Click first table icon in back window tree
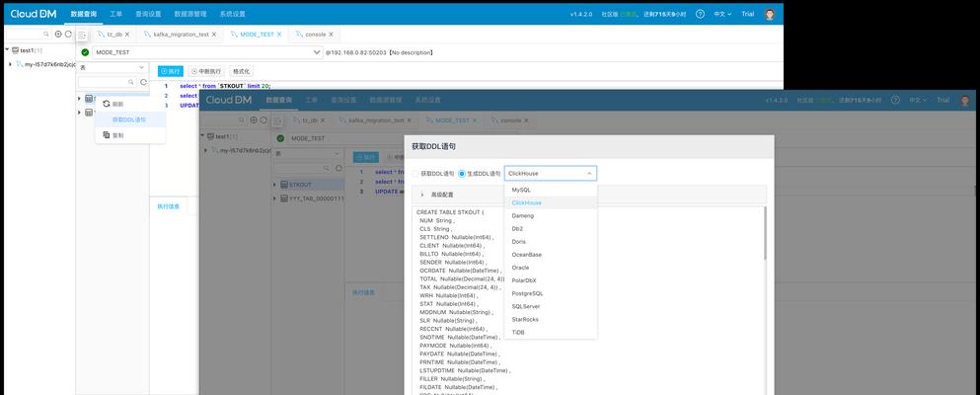 click(89, 99)
